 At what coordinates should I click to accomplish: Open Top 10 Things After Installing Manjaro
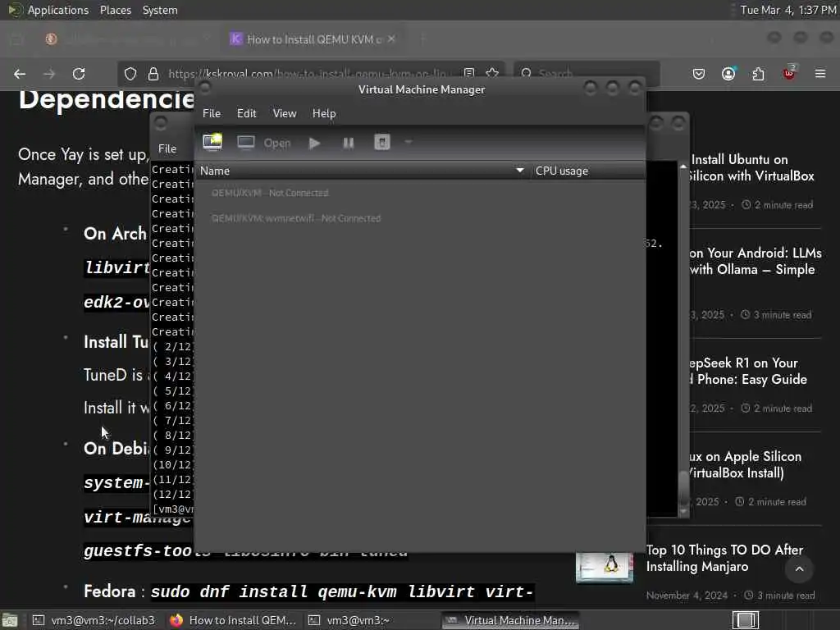[x=724, y=558]
